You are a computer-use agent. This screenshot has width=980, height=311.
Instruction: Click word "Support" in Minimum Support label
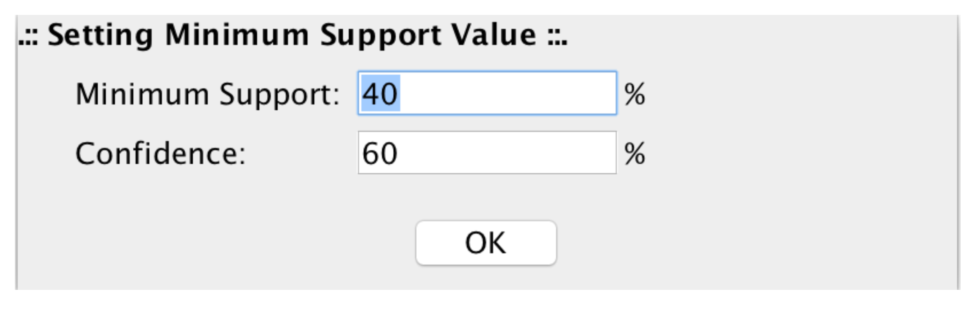pyautogui.click(x=279, y=95)
